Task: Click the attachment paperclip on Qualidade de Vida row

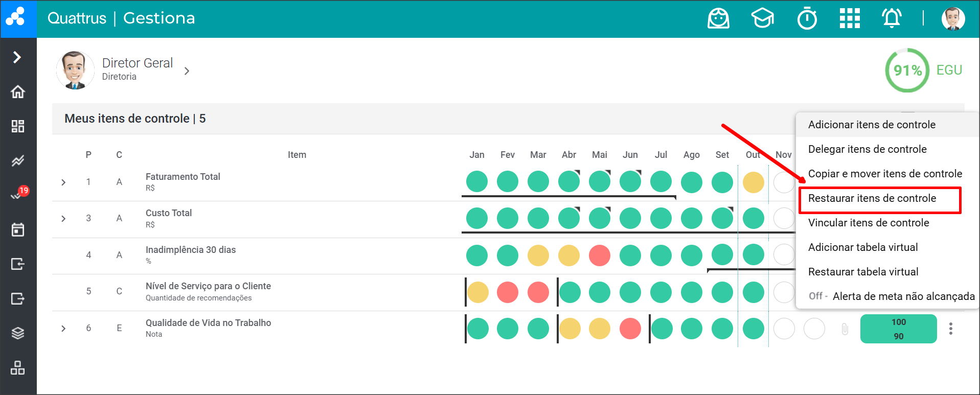Action: click(845, 329)
